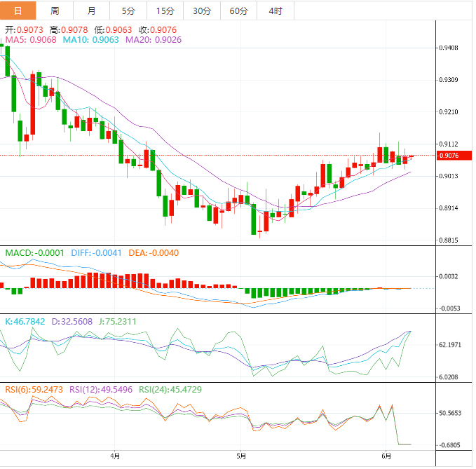476x469 pixels.
Task: Choose the 30分 interval tab
Action: tap(202, 11)
